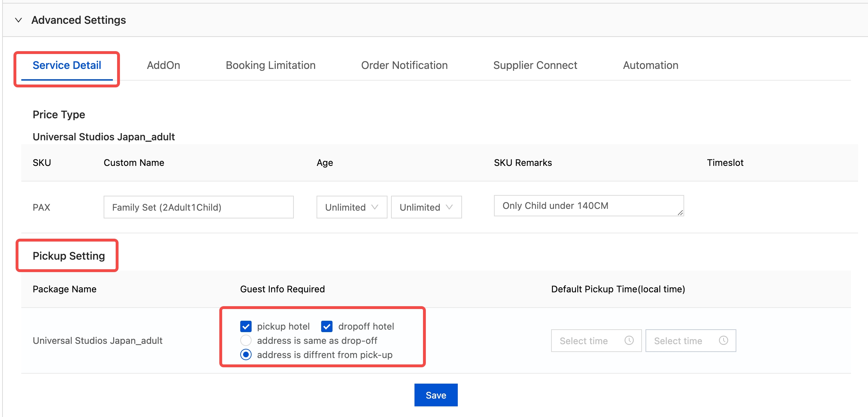This screenshot has width=868, height=417.
Task: Select address is diffrent from pick-up radio
Action: pyautogui.click(x=246, y=354)
